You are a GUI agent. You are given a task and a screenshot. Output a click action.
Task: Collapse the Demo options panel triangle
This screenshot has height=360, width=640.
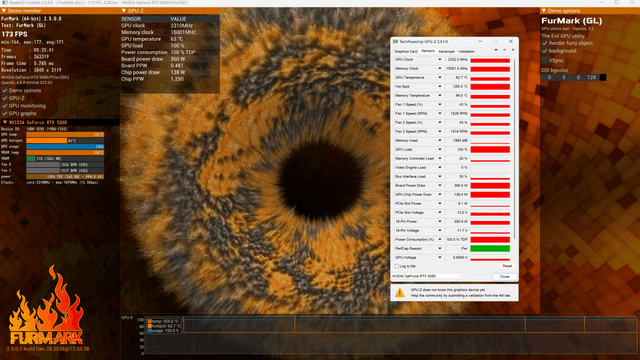click(x=544, y=11)
